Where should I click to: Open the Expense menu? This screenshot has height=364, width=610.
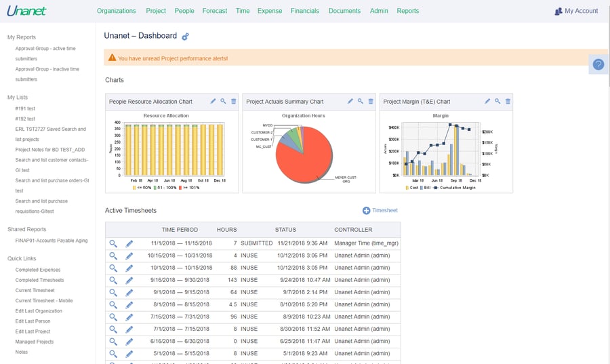click(x=270, y=11)
